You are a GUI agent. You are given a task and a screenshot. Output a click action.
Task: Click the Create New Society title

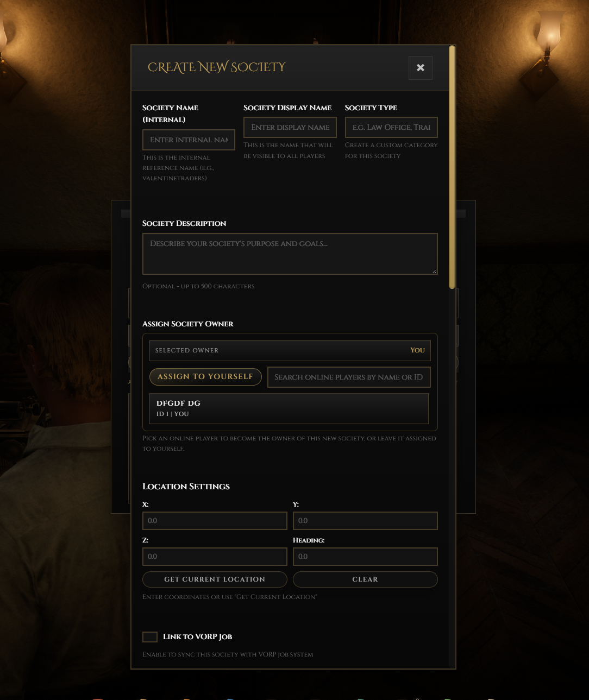click(216, 67)
